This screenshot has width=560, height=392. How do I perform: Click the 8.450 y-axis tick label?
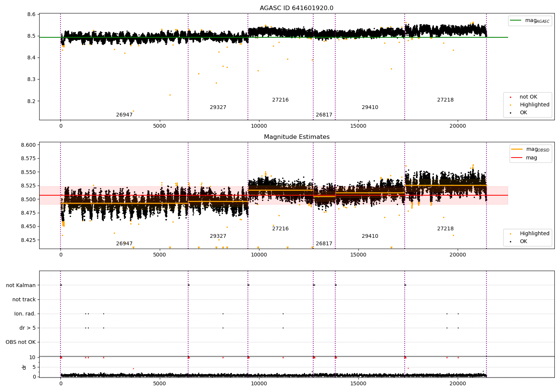(x=28, y=226)
